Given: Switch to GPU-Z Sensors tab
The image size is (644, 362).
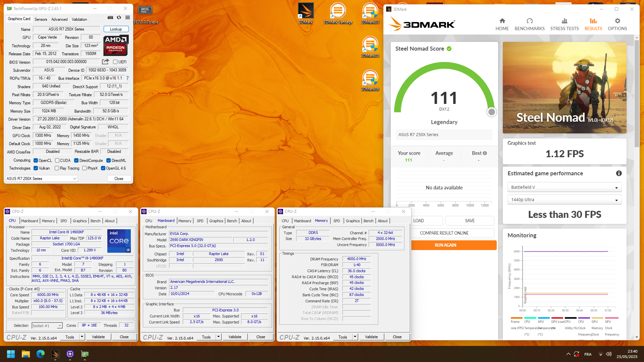Looking at the screenshot, I should point(41,19).
